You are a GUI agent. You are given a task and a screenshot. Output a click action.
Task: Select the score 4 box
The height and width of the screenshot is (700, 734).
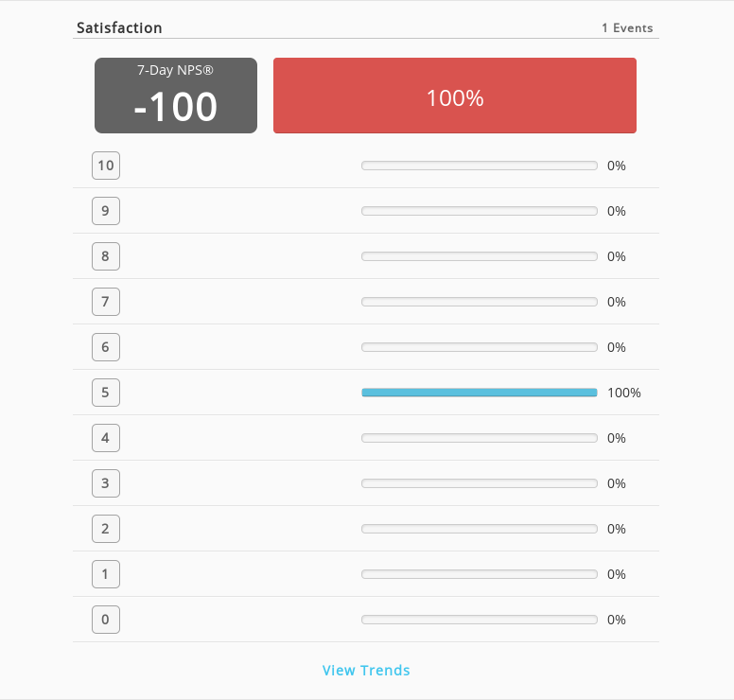point(106,438)
